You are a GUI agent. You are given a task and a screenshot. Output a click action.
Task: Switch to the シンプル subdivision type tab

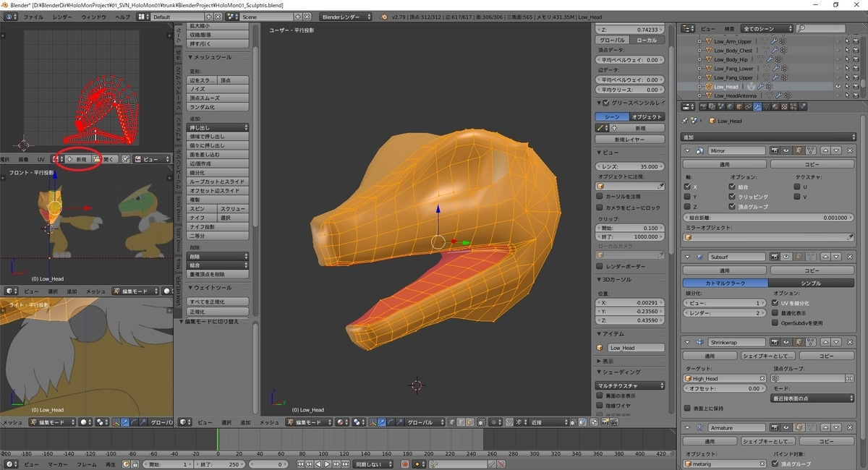(x=810, y=283)
